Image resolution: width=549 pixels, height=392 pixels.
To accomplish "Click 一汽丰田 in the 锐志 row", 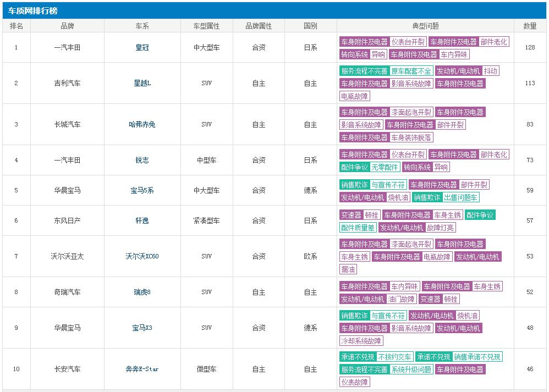I will pos(67,160).
